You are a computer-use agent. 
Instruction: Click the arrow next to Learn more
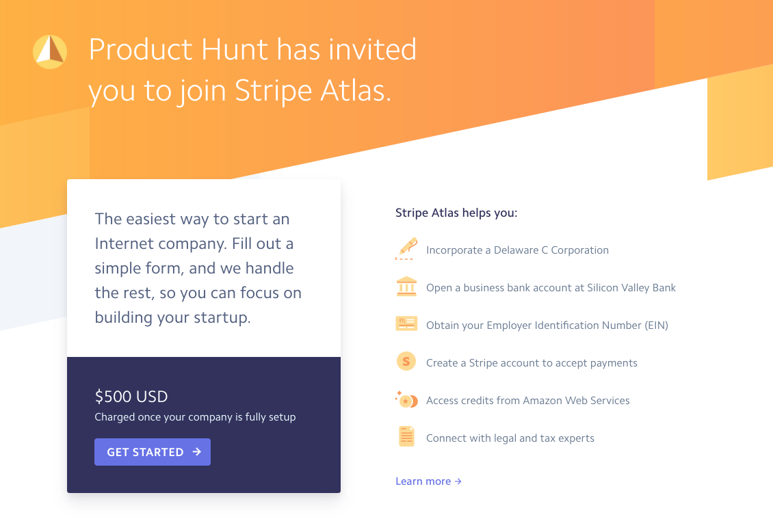458,481
